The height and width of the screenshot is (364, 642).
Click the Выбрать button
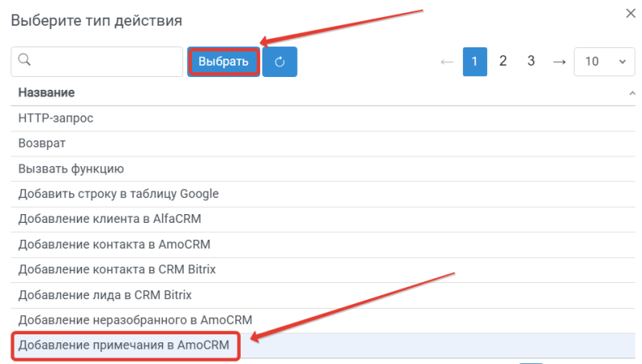pos(224,62)
